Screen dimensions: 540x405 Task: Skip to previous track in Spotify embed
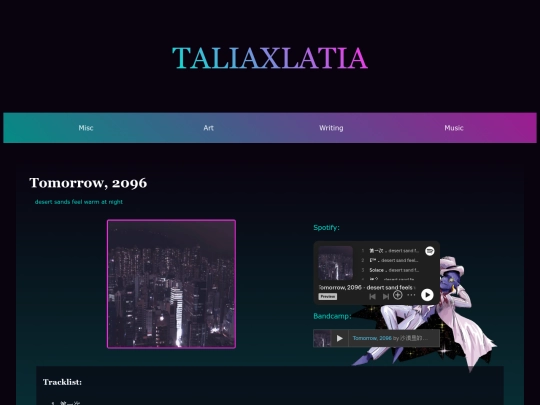372,296
